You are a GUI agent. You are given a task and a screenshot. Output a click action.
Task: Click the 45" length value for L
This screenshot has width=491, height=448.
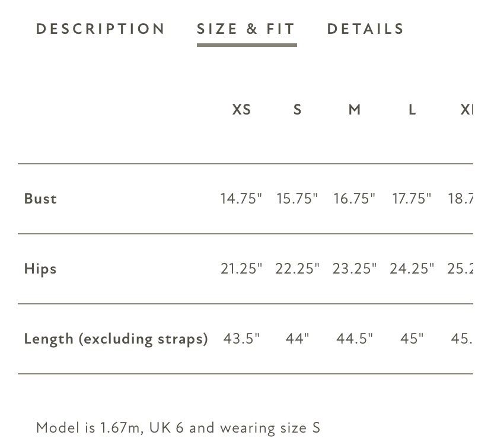(x=412, y=339)
